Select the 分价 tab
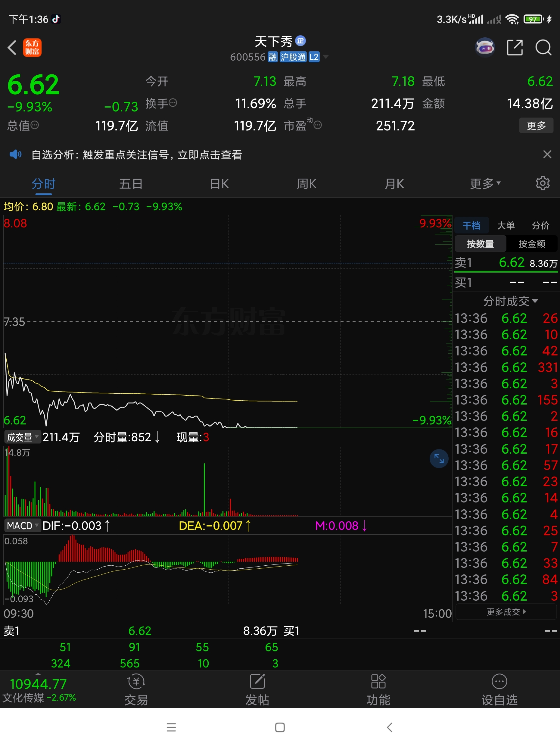Viewport: 560px width, 747px height. pyautogui.click(x=540, y=225)
